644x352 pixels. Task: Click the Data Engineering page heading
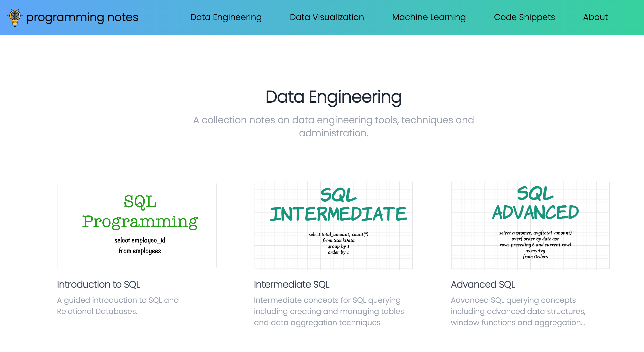pos(333,97)
